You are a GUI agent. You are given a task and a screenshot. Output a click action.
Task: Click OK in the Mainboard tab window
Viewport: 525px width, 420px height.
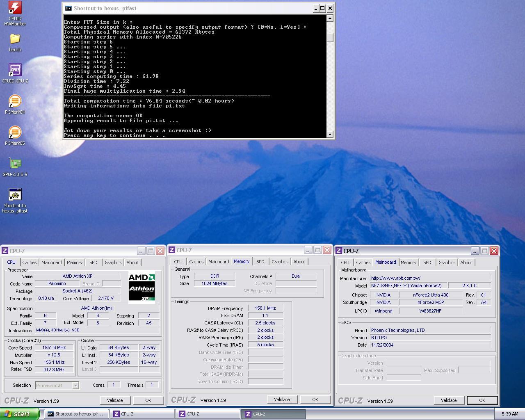point(482,400)
